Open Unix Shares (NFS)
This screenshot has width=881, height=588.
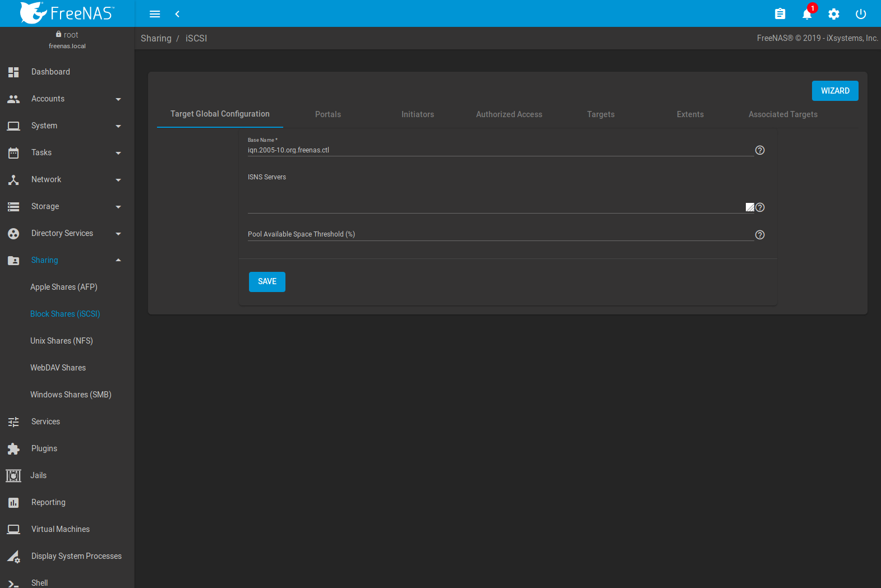pos(62,341)
